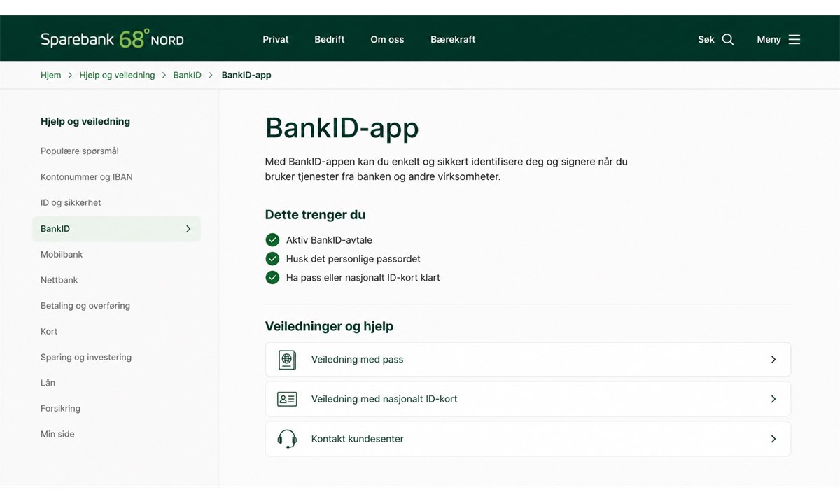Click the green checkmark beside Aktiv BankID-avtale
The image size is (840, 504).
272,240
